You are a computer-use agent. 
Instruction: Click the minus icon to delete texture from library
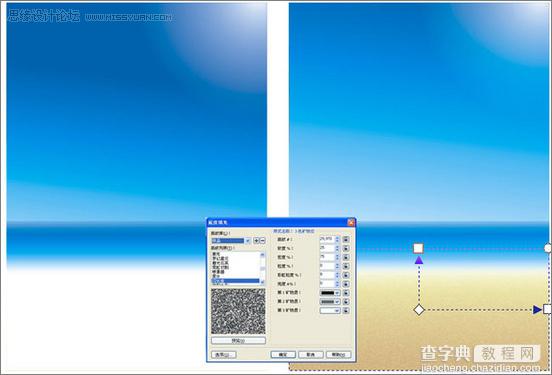click(262, 240)
